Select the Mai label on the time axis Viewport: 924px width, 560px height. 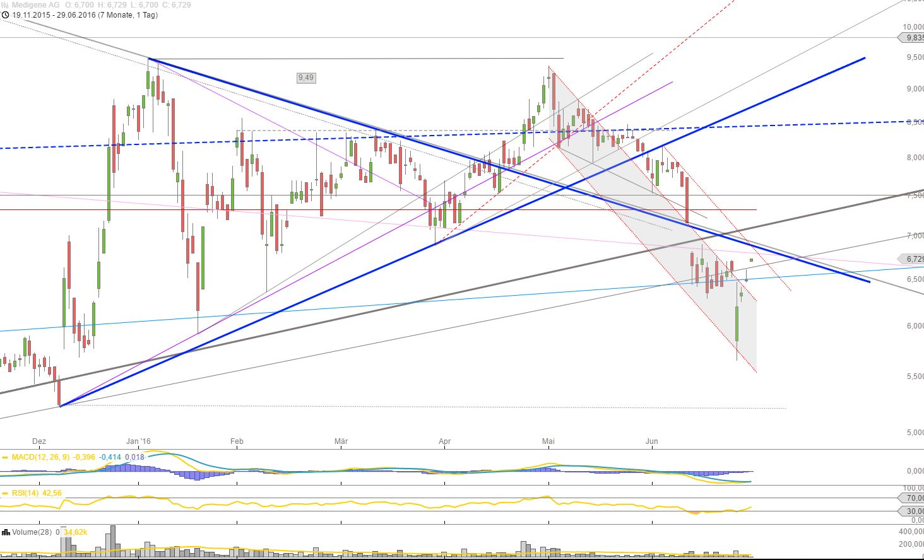548,441
